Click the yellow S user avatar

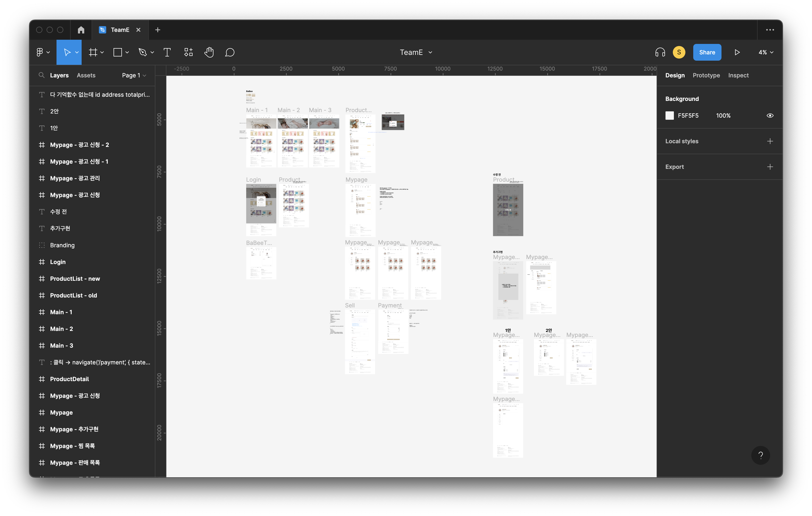point(679,52)
